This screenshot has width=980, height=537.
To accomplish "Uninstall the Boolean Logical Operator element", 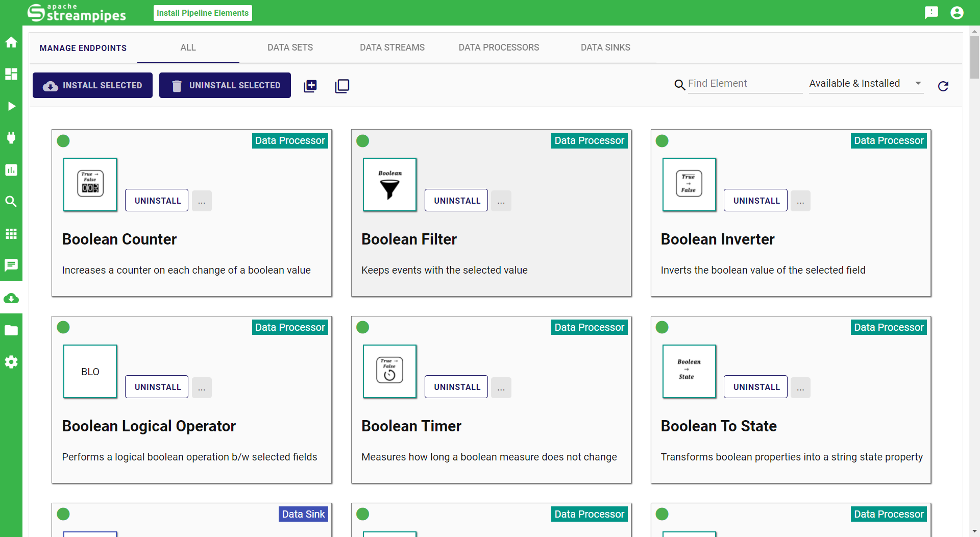I will [157, 387].
